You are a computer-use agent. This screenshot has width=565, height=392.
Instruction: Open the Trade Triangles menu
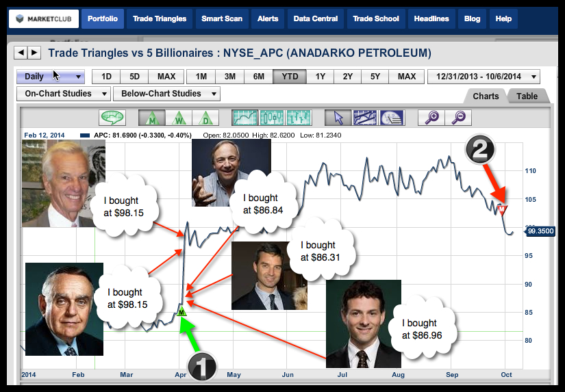(160, 18)
